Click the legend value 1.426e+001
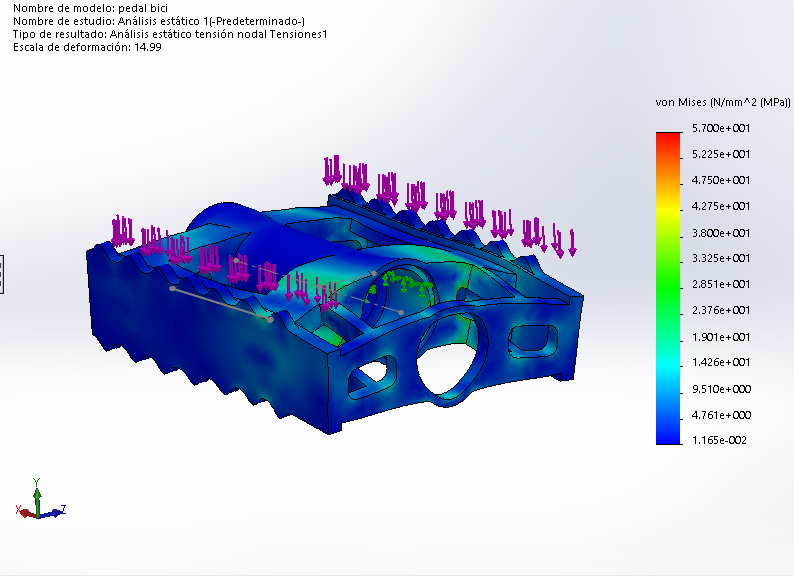The image size is (794, 576). pos(721,362)
